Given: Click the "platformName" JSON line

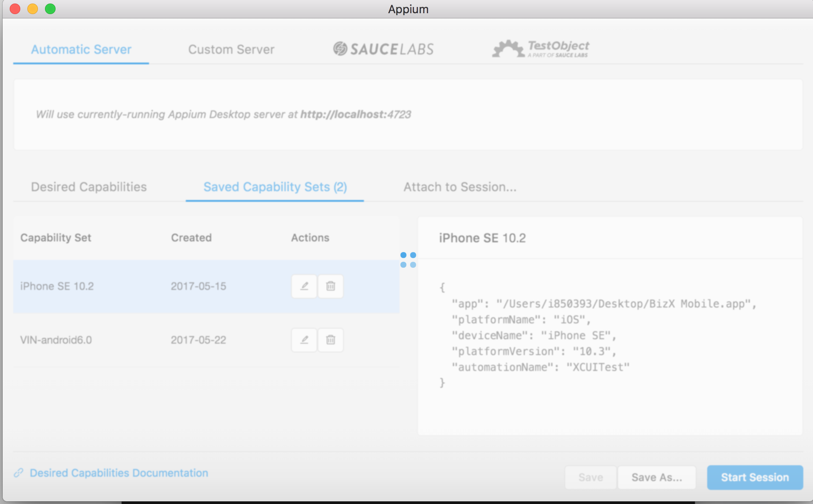Looking at the screenshot, I should pyautogui.click(x=521, y=320).
